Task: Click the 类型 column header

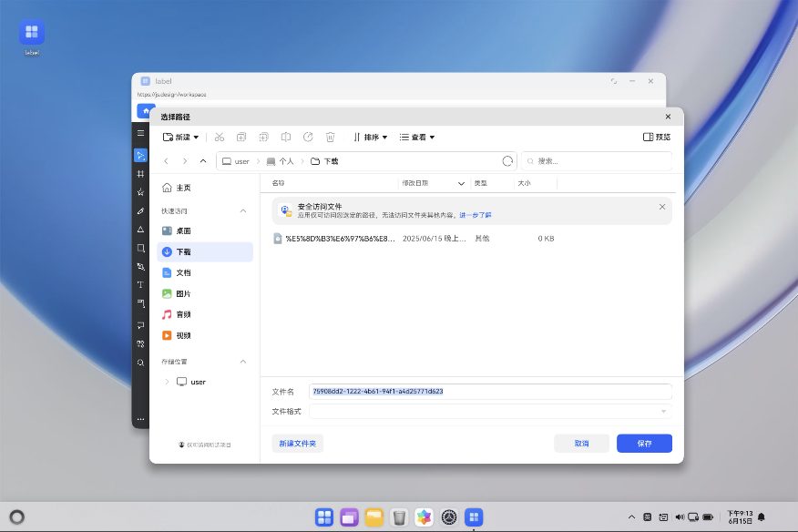Action: point(481,183)
